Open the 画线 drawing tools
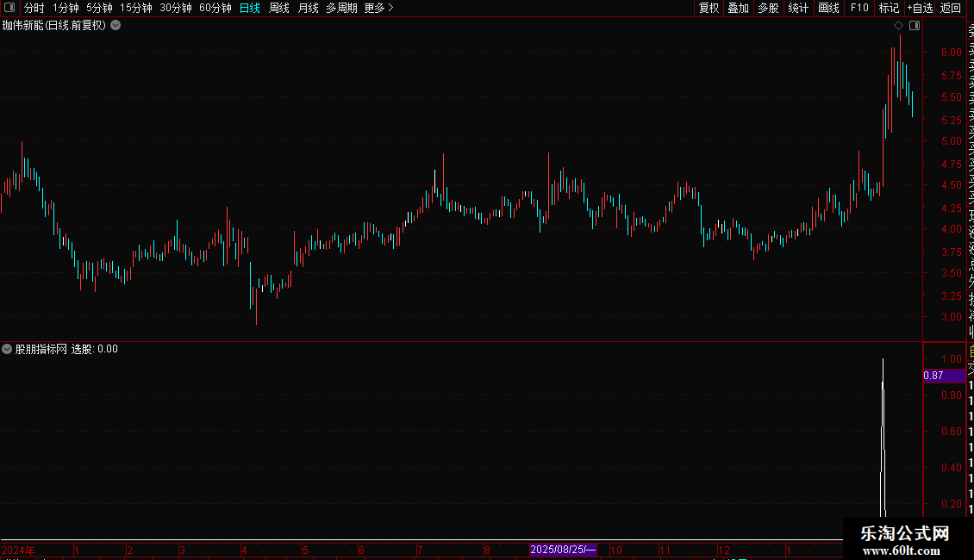Viewport: 974px width, 560px height. click(x=828, y=8)
